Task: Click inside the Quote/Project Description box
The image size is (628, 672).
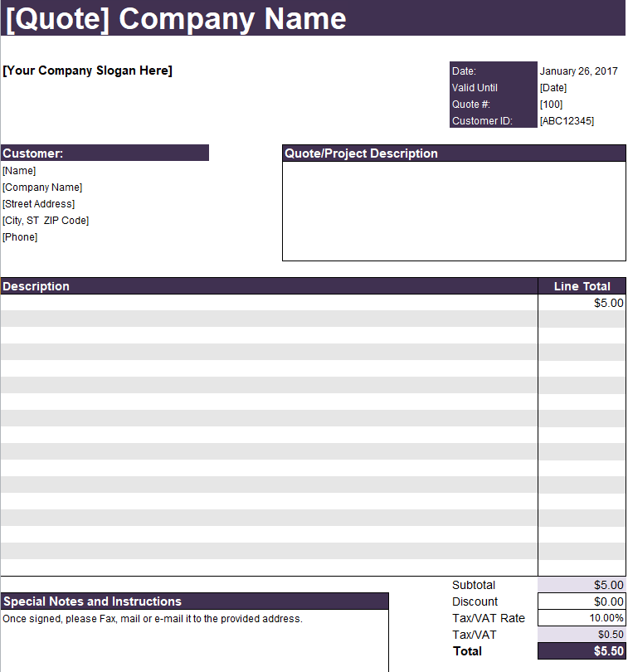Action: [454, 211]
